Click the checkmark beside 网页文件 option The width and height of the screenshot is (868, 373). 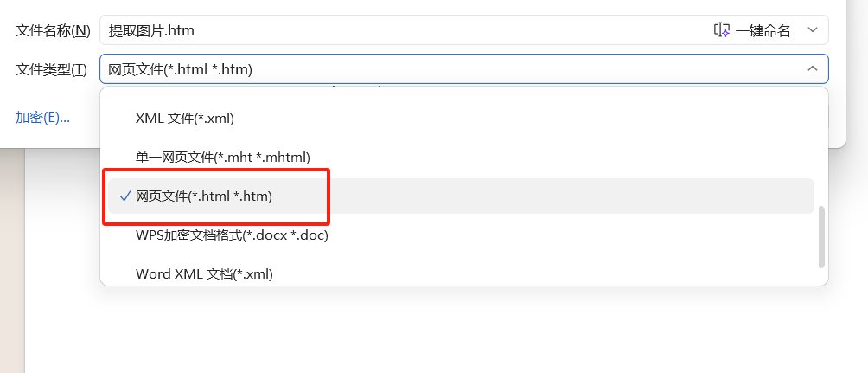(x=125, y=196)
